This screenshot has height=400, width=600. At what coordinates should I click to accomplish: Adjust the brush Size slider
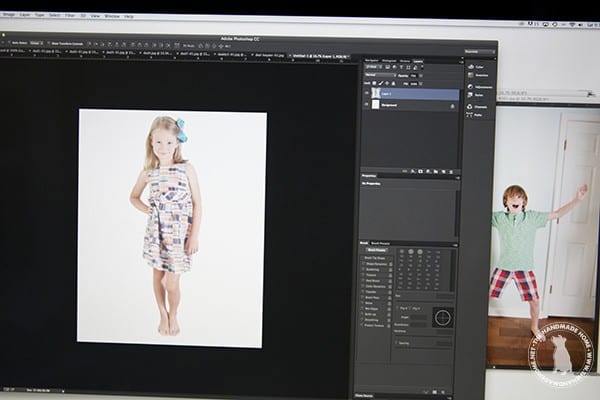click(424, 300)
